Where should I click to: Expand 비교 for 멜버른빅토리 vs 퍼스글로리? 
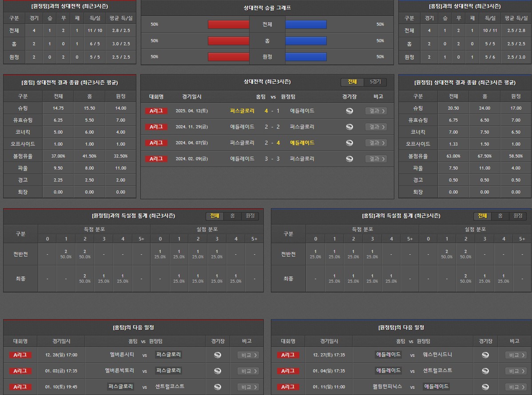pos(248,371)
